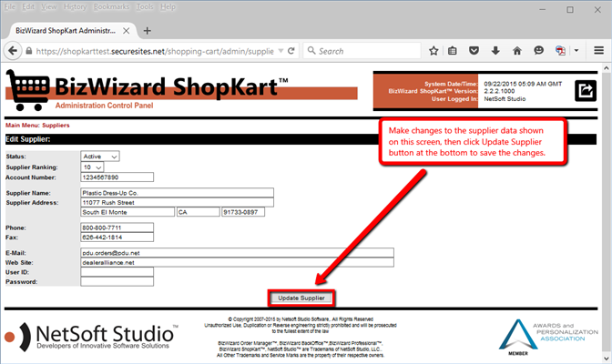Click the Edit Supplier heading
The width and height of the screenshot is (612, 364).
(x=28, y=139)
